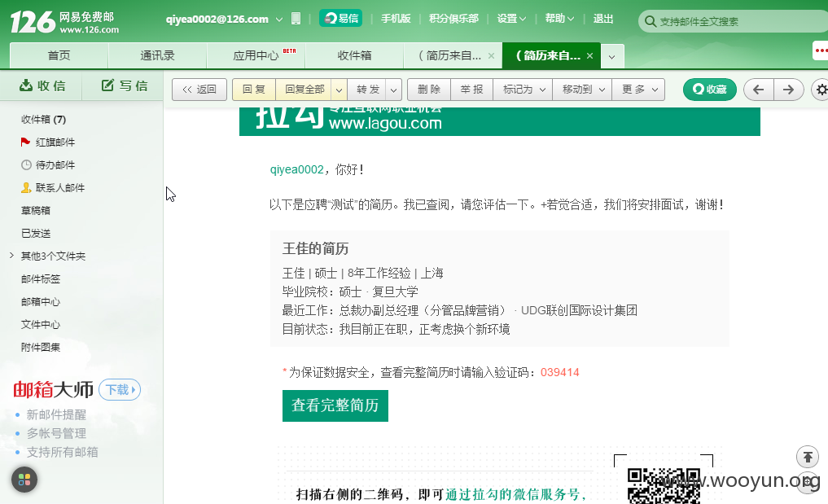Open the 草稿箱 folder

(36, 210)
